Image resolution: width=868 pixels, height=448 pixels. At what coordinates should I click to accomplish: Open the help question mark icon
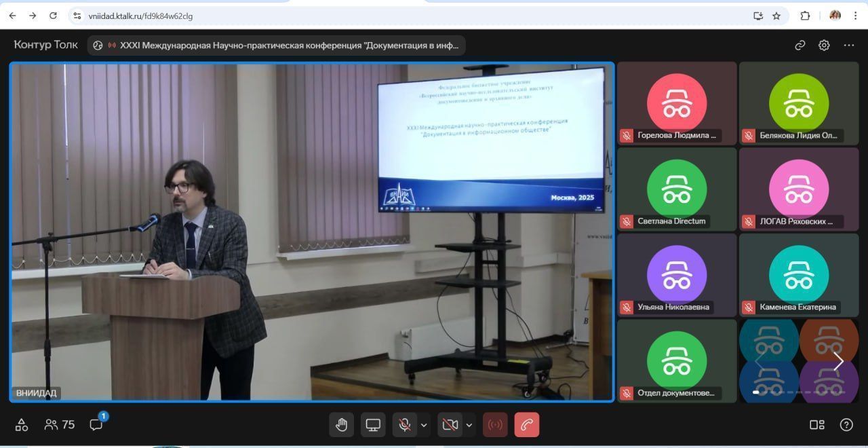click(846, 425)
